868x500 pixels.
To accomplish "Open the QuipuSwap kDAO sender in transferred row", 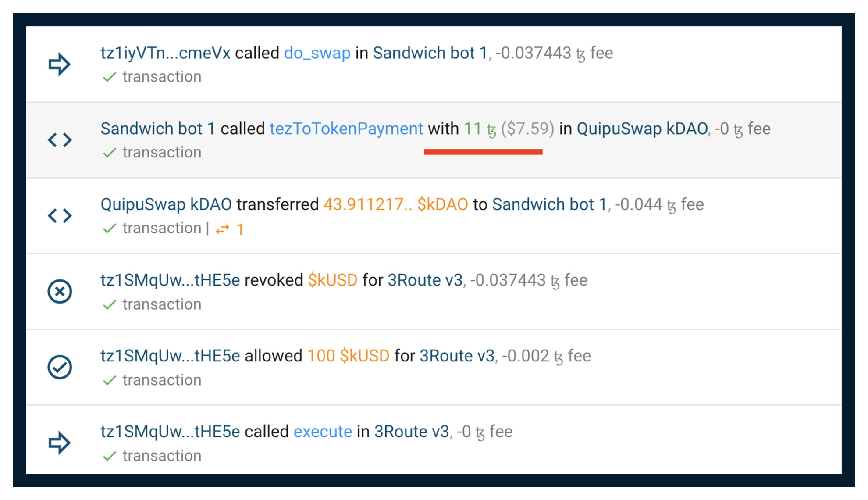I will pyautogui.click(x=166, y=205).
